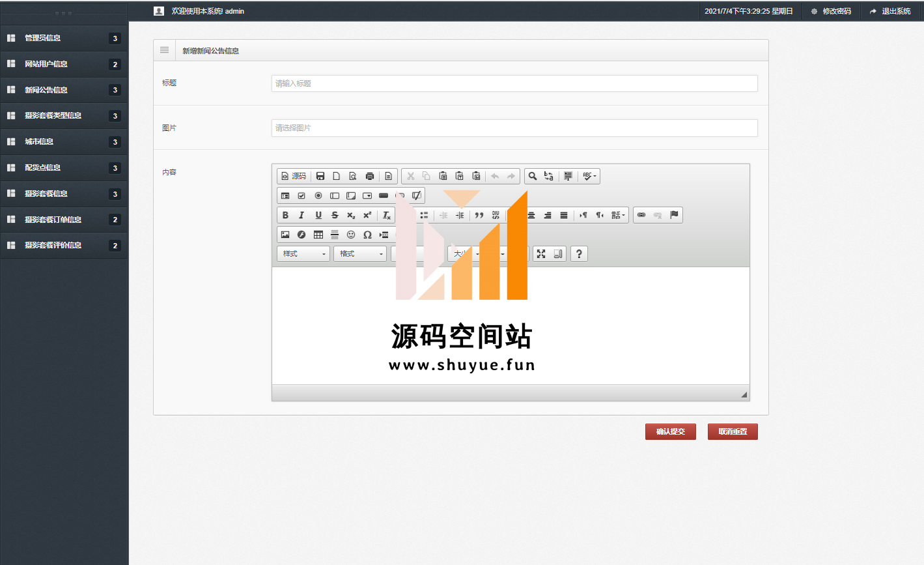This screenshot has width=924, height=565.
Task: Insert a horizontal line
Action: (335, 235)
